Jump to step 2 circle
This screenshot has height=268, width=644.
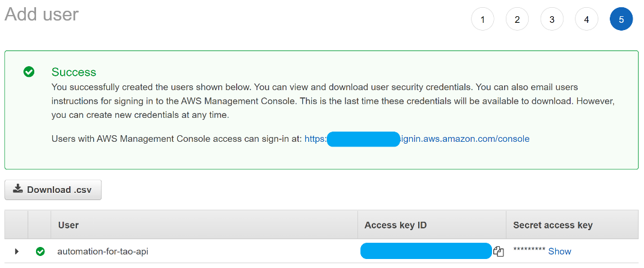pos(517,19)
